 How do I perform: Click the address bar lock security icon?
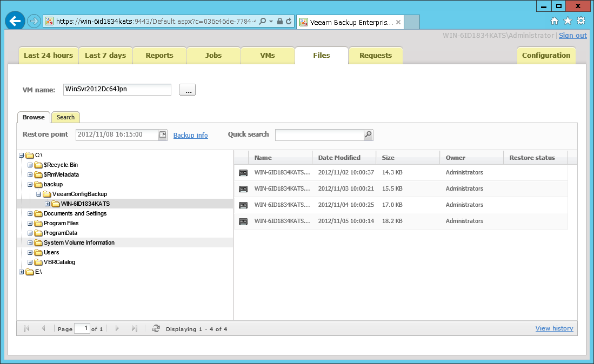[x=280, y=21]
